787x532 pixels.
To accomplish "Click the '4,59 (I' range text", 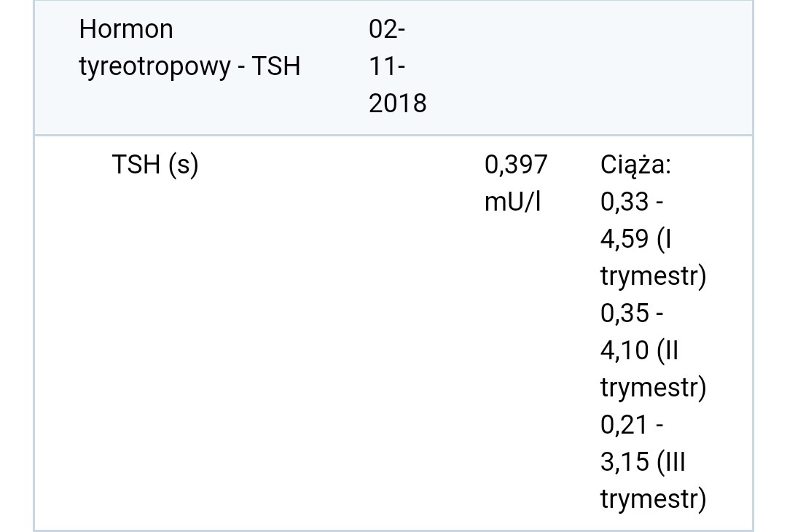I will click(636, 239).
